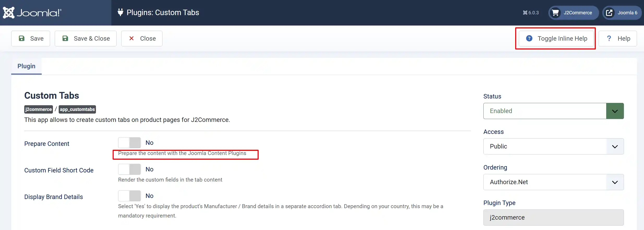644x230 pixels.
Task: Open the Help button in toolbar
Action: [618, 39]
